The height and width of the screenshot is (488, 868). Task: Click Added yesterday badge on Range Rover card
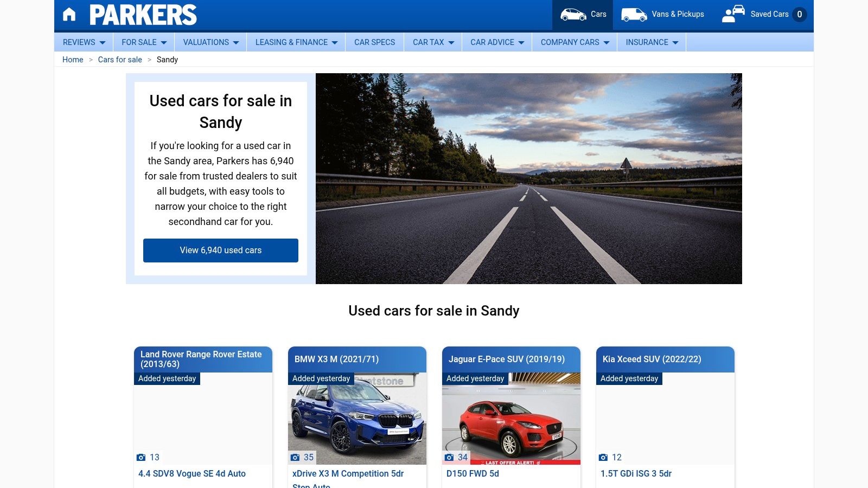click(x=167, y=378)
